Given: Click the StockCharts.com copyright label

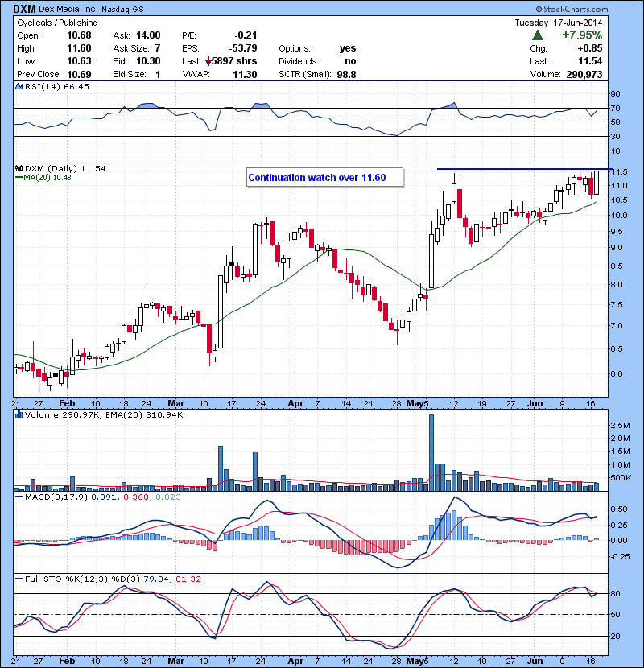Looking at the screenshot, I should (571, 9).
